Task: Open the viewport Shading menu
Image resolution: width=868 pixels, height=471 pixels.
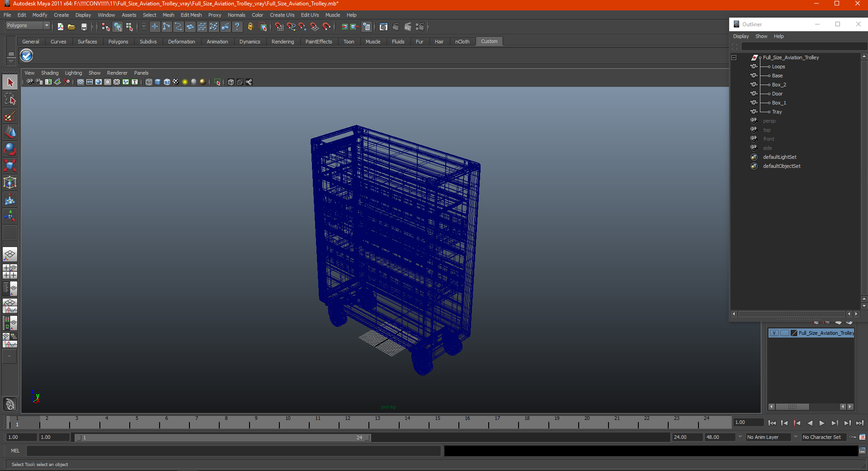Action: [x=50, y=73]
